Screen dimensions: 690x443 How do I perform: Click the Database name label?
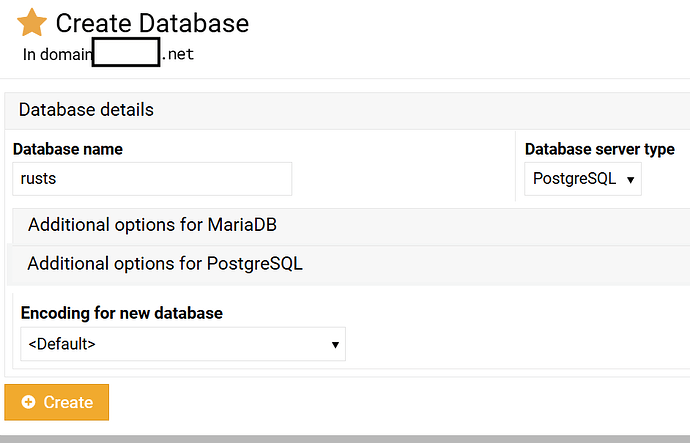click(x=68, y=149)
